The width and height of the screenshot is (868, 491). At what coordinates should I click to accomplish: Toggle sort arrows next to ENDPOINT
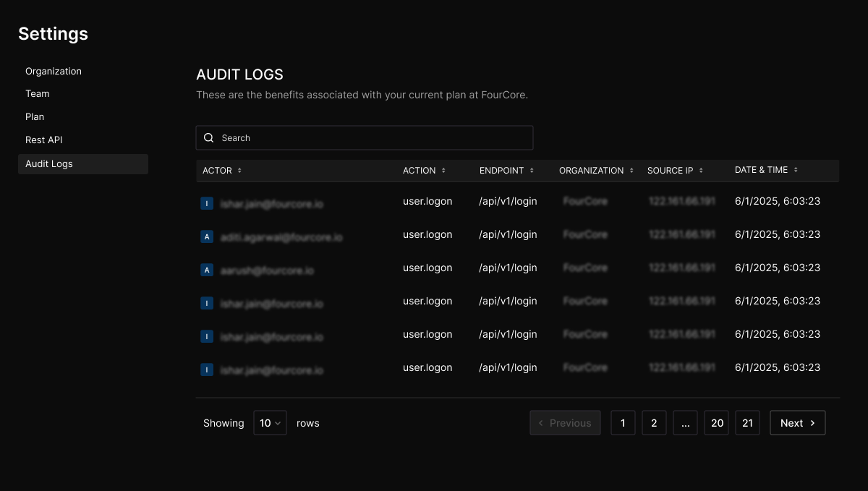pyautogui.click(x=532, y=171)
